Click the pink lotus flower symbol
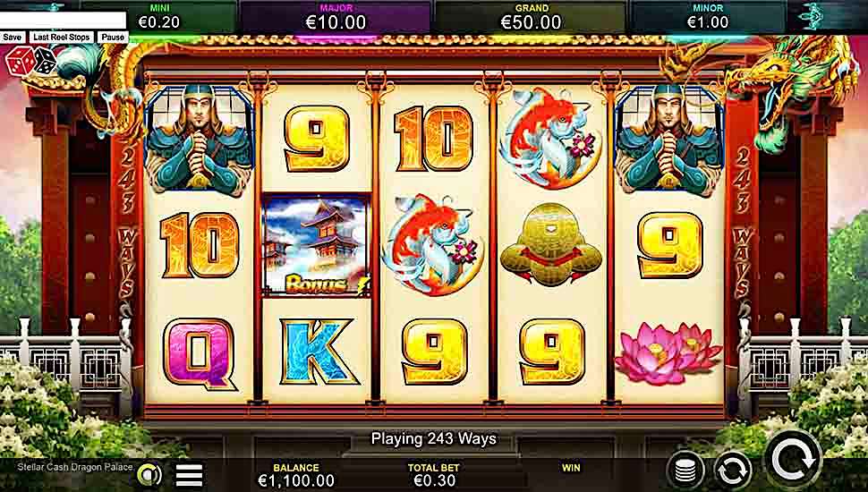The height and width of the screenshot is (492, 868). [x=668, y=353]
